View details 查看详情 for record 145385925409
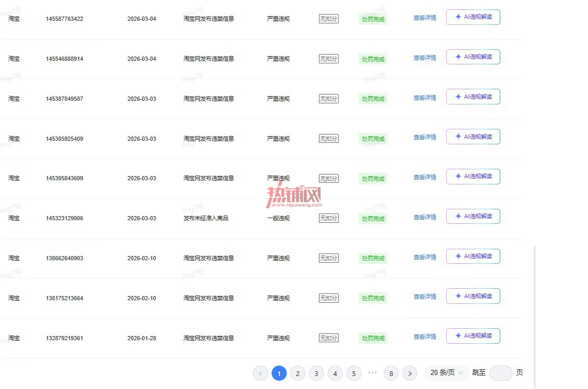Screen dimensions: 588x389 (x=424, y=137)
